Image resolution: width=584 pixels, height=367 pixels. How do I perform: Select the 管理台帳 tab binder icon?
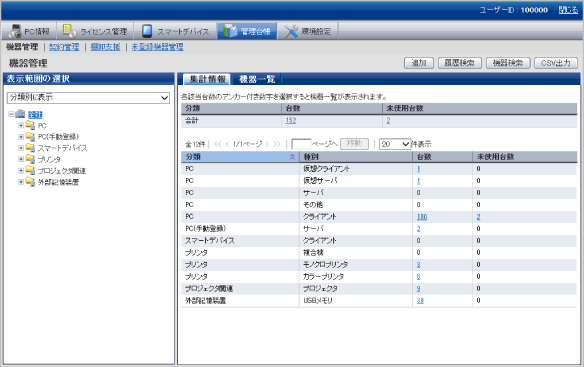230,31
